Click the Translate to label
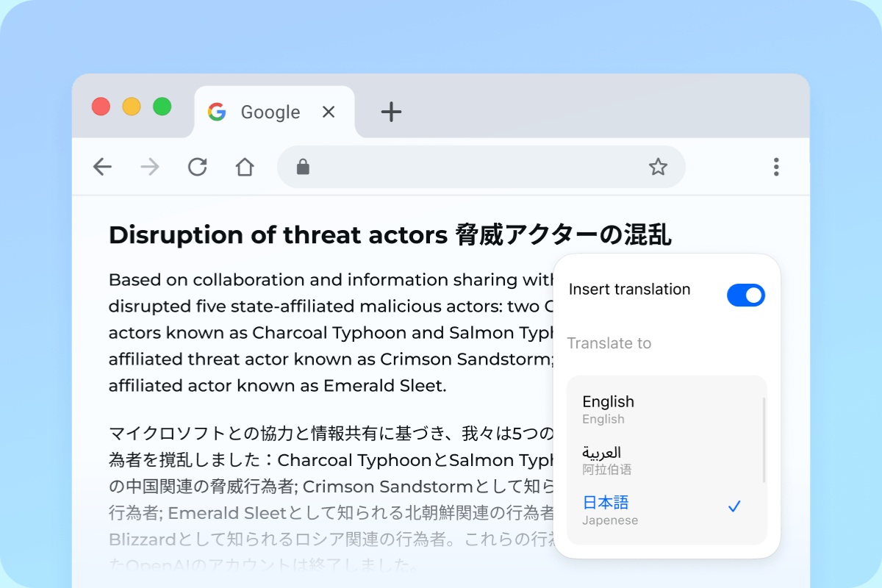The height and width of the screenshot is (588, 882). click(x=609, y=343)
